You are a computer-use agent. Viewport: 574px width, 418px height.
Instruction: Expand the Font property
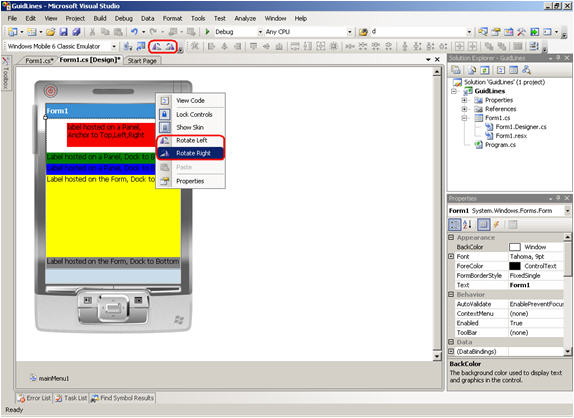point(451,257)
